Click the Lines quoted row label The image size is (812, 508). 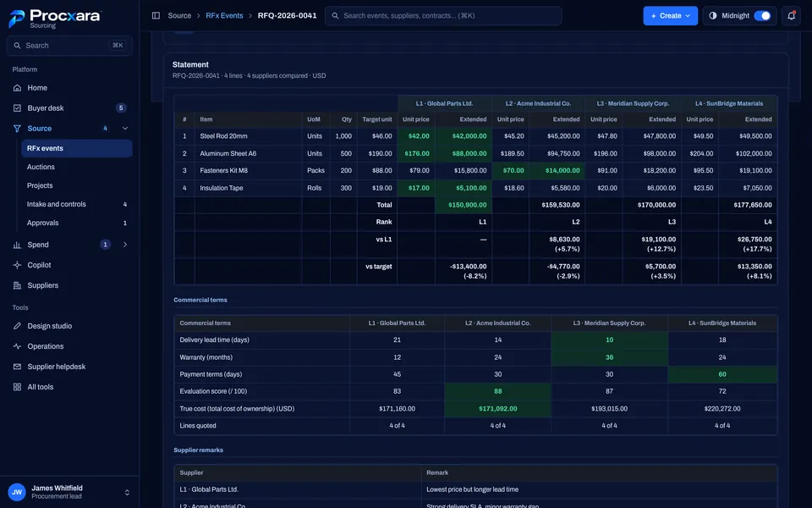click(x=198, y=426)
